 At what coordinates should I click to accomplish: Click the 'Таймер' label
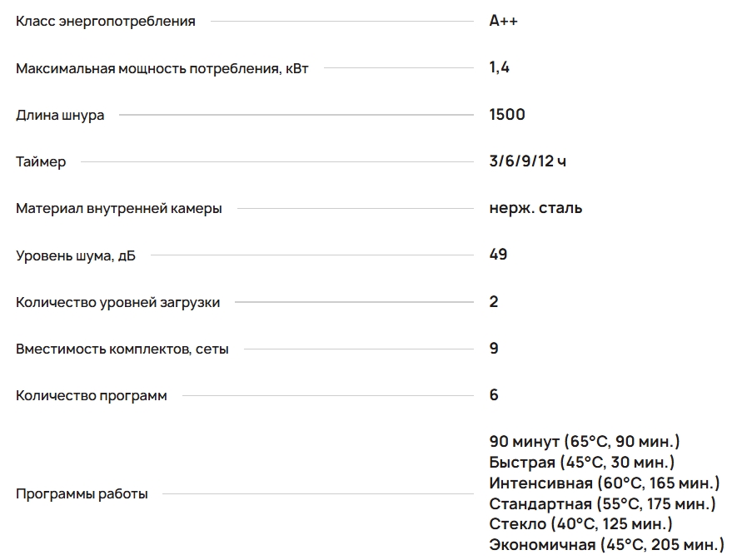coord(41,162)
